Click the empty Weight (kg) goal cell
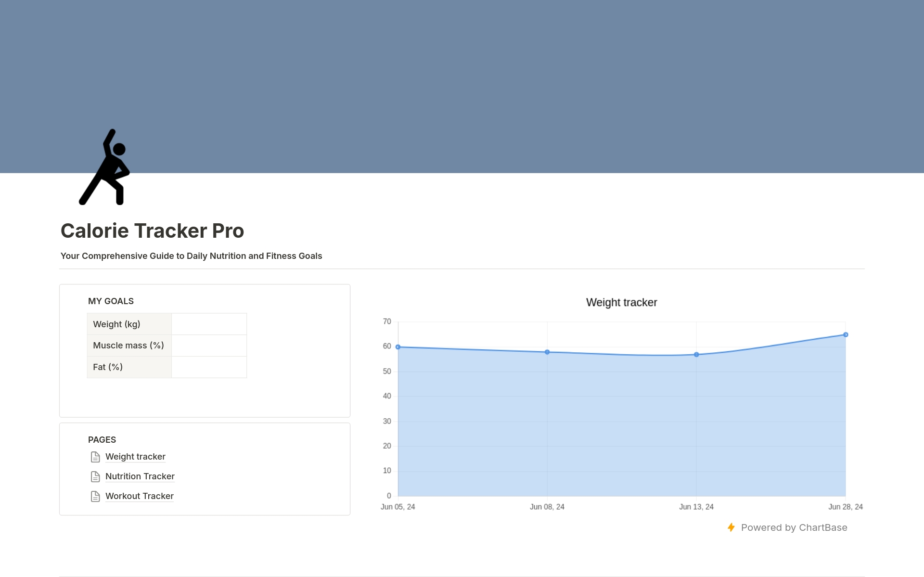924x577 pixels. pyautogui.click(x=209, y=324)
